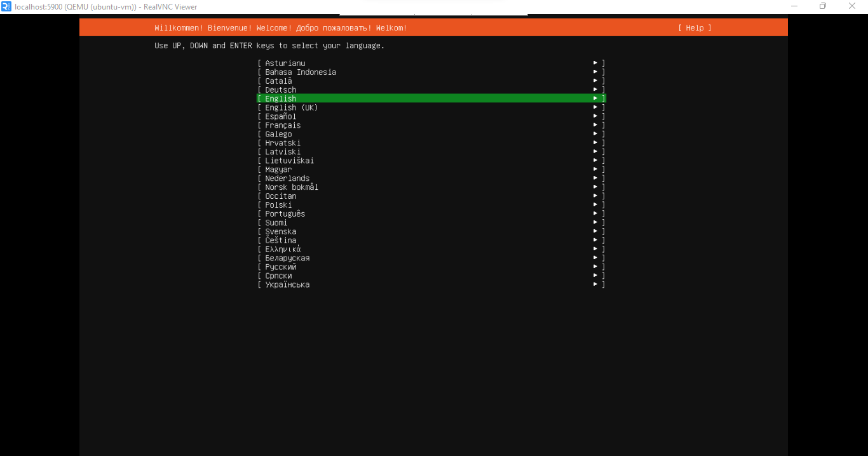Choose Español from the list

pos(431,116)
